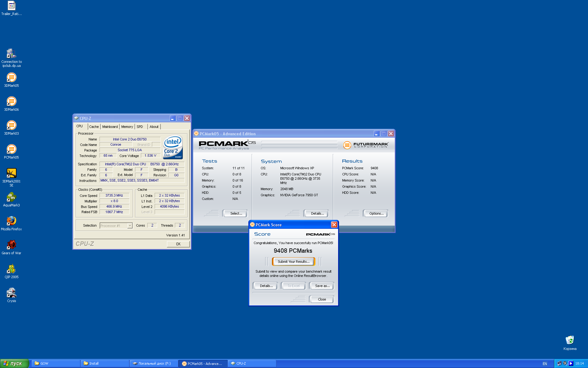The height and width of the screenshot is (368, 588).
Task: Switch to the Memory tab in CPU-Z
Action: tap(127, 127)
